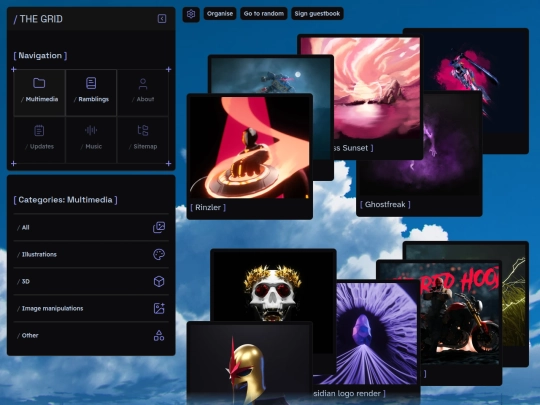Viewport: 540px width, 405px height.
Task: Select the / 3D category label
Action: click(x=23, y=281)
